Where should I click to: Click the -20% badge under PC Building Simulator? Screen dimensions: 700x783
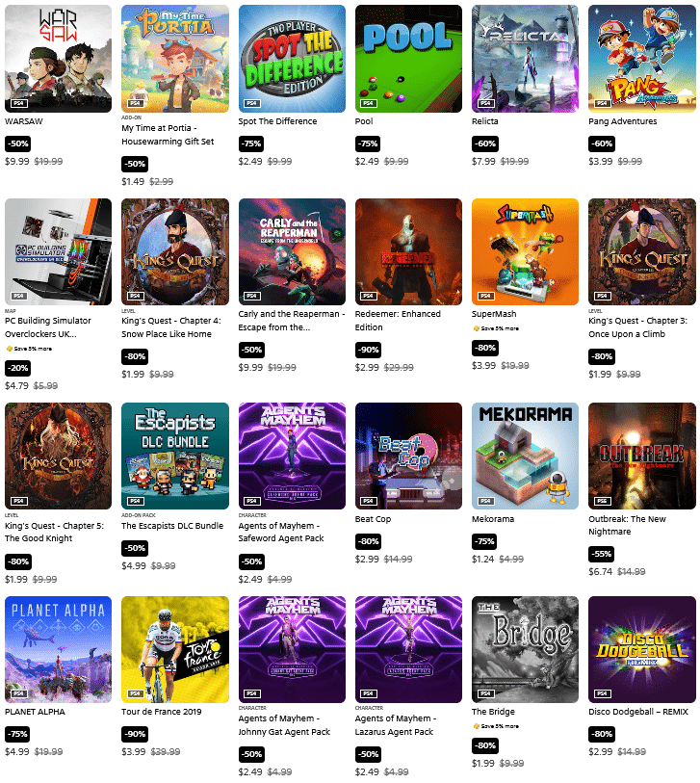(18, 369)
